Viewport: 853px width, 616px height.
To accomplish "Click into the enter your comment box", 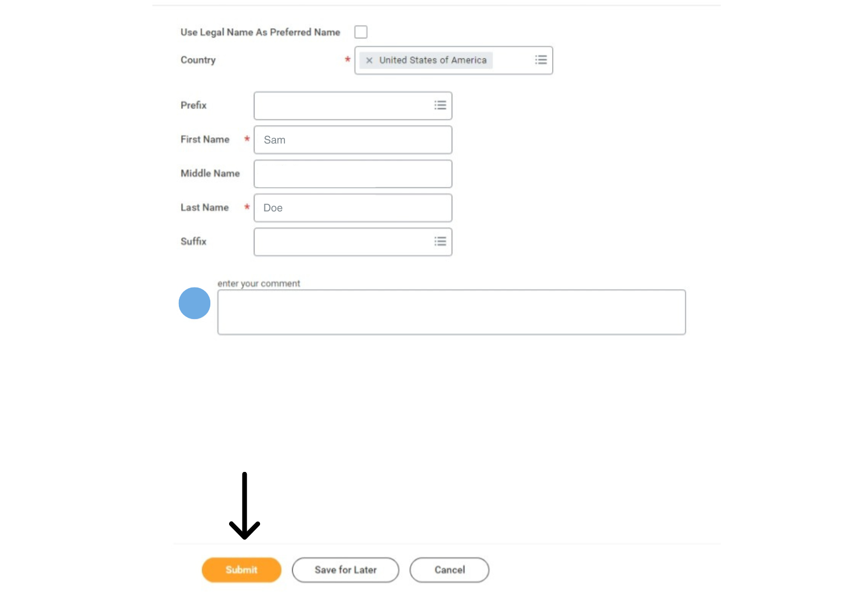I will 452,312.
